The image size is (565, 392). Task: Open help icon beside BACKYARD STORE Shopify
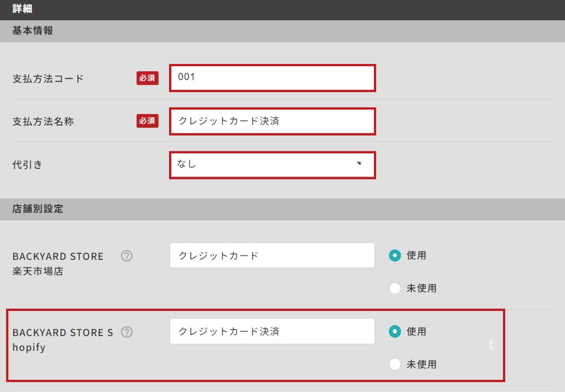coord(127,332)
